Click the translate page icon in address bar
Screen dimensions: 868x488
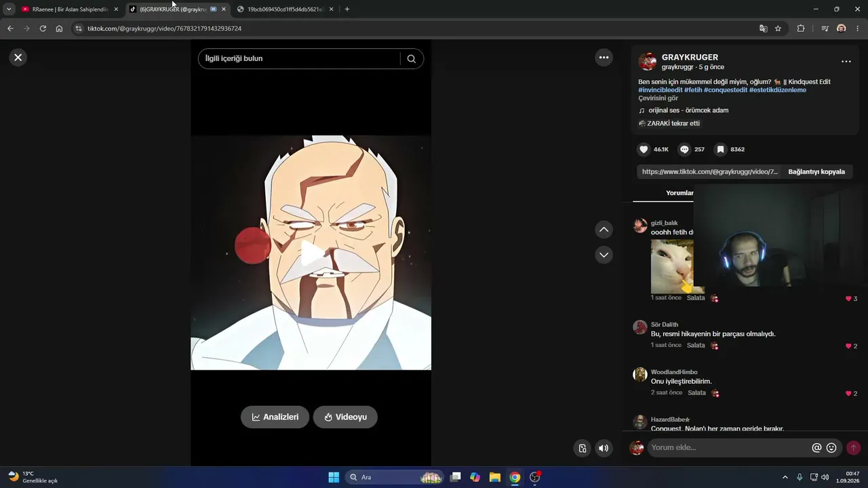tap(764, 28)
